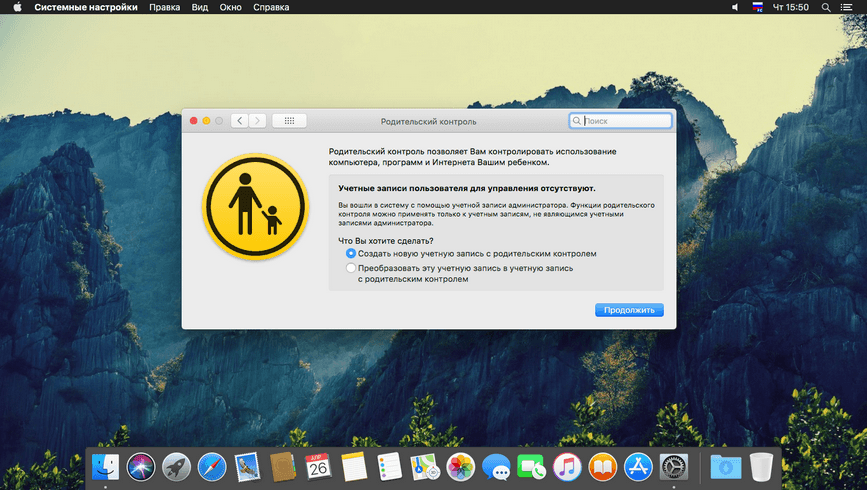Open iBooks from the Dock

[x=603, y=467]
